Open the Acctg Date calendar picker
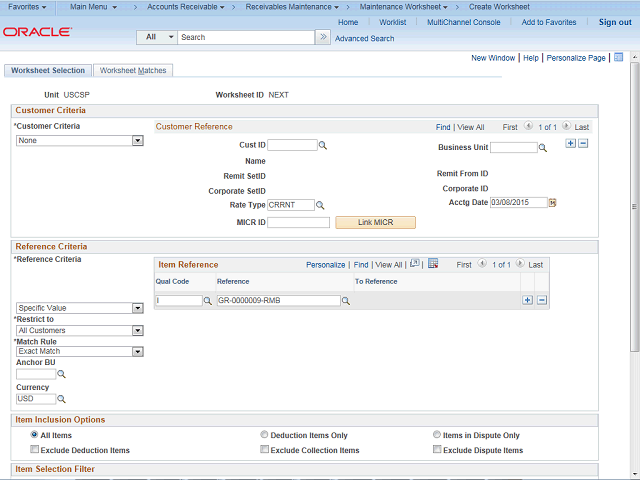The image size is (640, 480). (552, 202)
